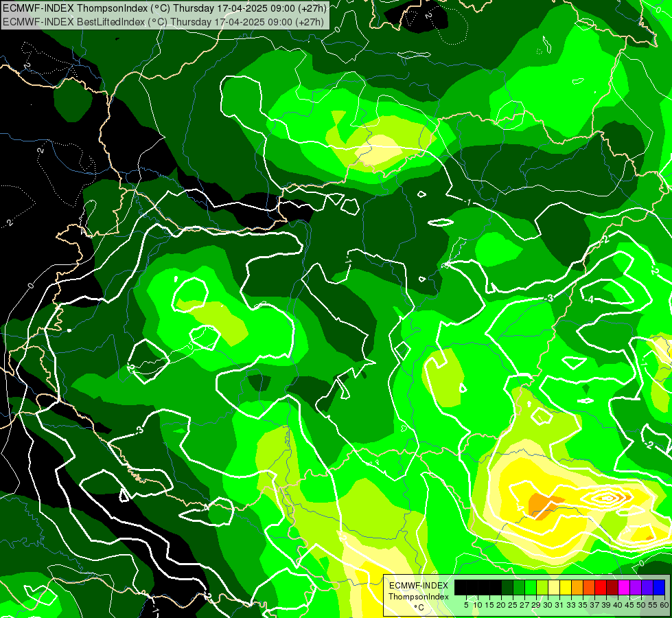Select the pure yellow 31–33 legend swatch
This screenshot has width=672, height=618.
(566, 587)
